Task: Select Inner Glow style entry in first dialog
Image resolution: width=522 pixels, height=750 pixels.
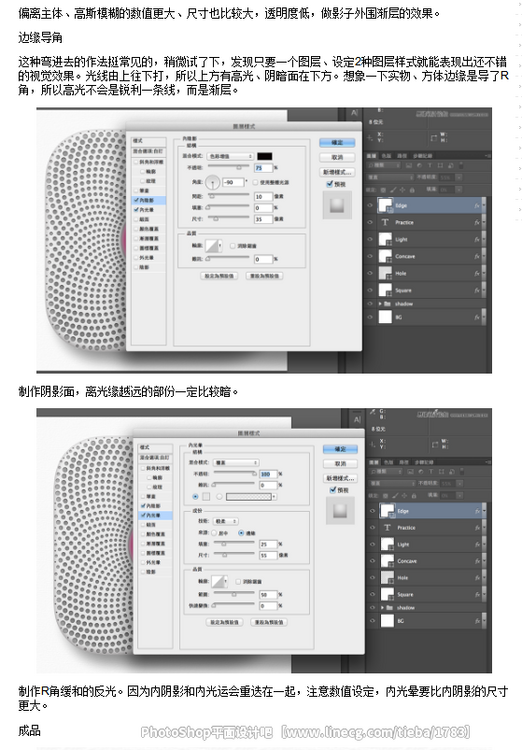Action: tap(149, 210)
